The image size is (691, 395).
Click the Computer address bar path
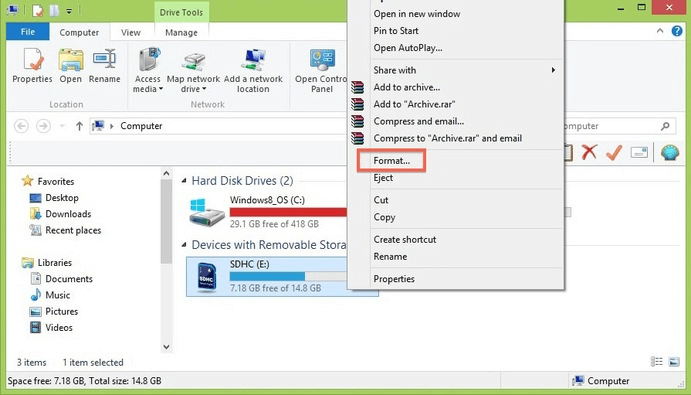pyautogui.click(x=141, y=126)
